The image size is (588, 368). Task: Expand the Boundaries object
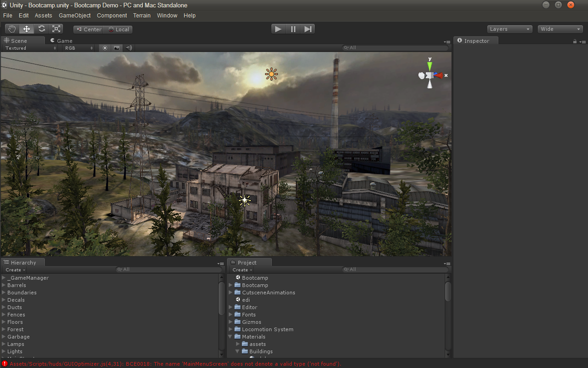tap(4, 293)
